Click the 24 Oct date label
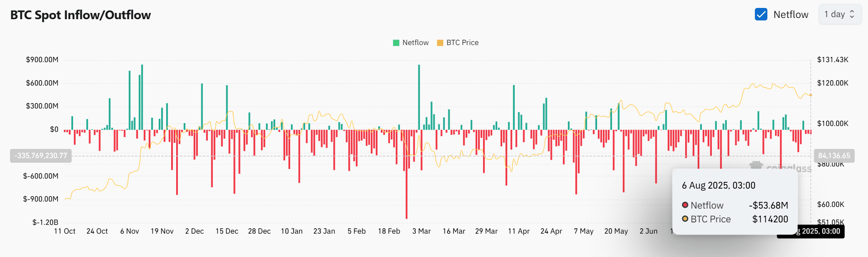868x257 pixels. click(97, 231)
